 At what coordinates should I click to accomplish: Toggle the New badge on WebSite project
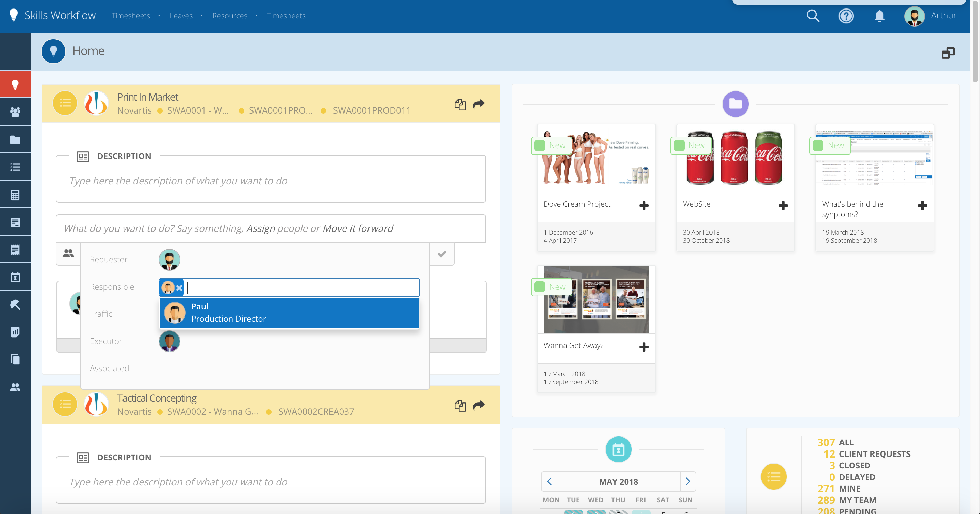click(690, 145)
